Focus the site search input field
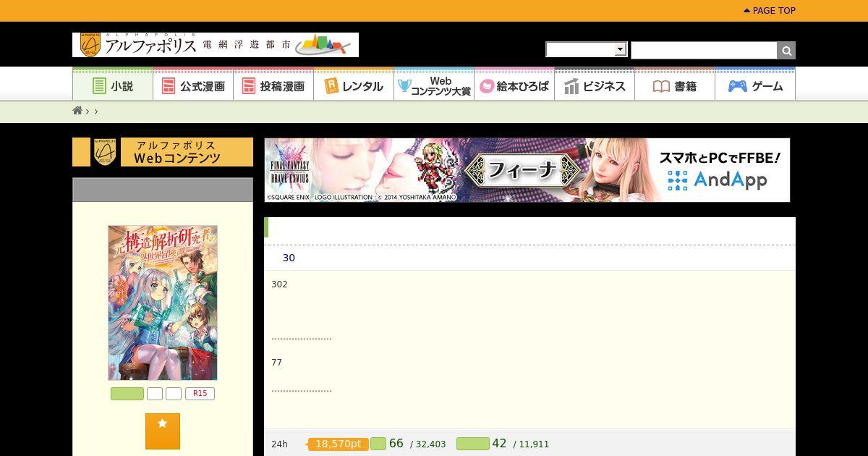 point(704,50)
